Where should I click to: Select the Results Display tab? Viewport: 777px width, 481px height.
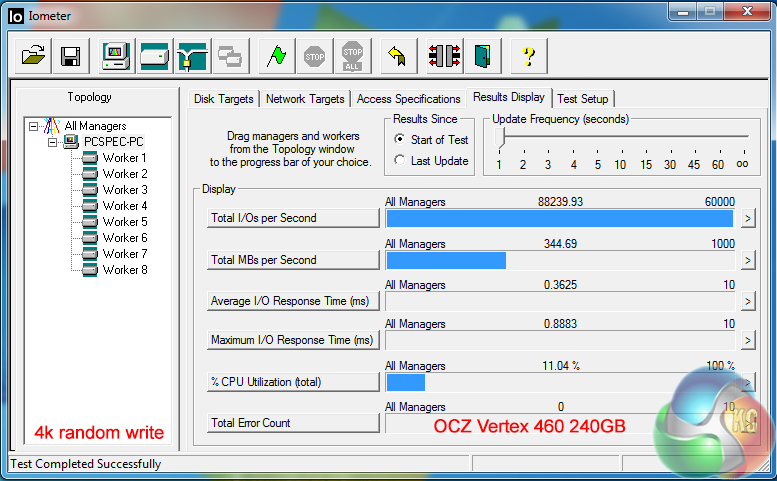click(509, 97)
